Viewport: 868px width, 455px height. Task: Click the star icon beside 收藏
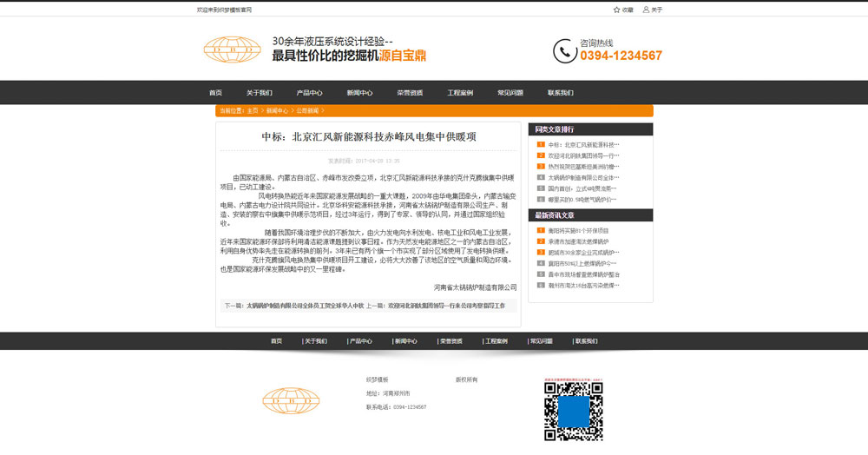[x=616, y=10]
